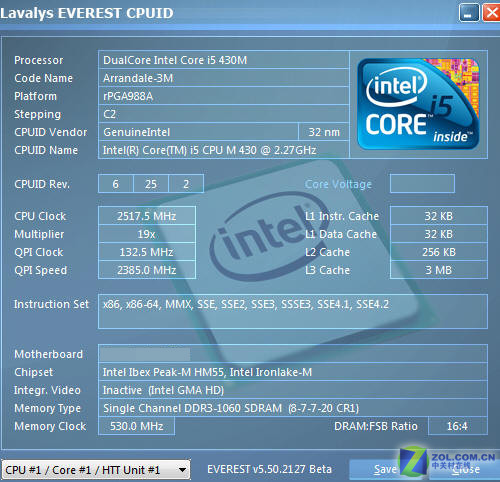Click the CPUID revision value 2
Viewport: 500px width, 482px height.
tap(186, 184)
